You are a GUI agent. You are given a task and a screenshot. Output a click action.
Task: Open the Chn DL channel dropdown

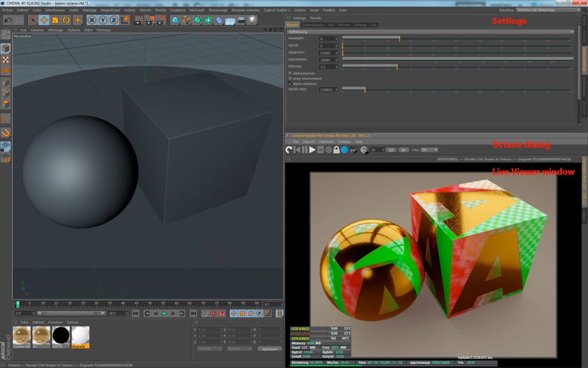pyautogui.click(x=429, y=150)
